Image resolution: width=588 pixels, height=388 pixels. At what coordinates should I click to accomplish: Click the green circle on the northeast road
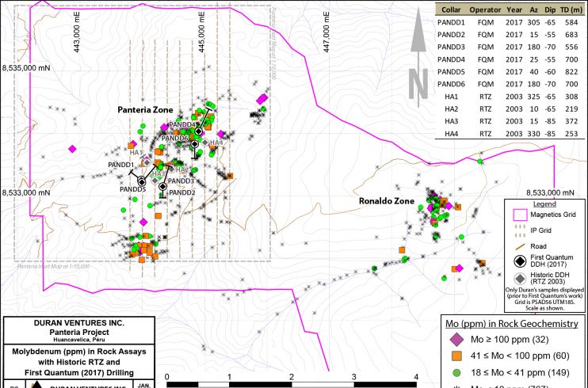480,162
